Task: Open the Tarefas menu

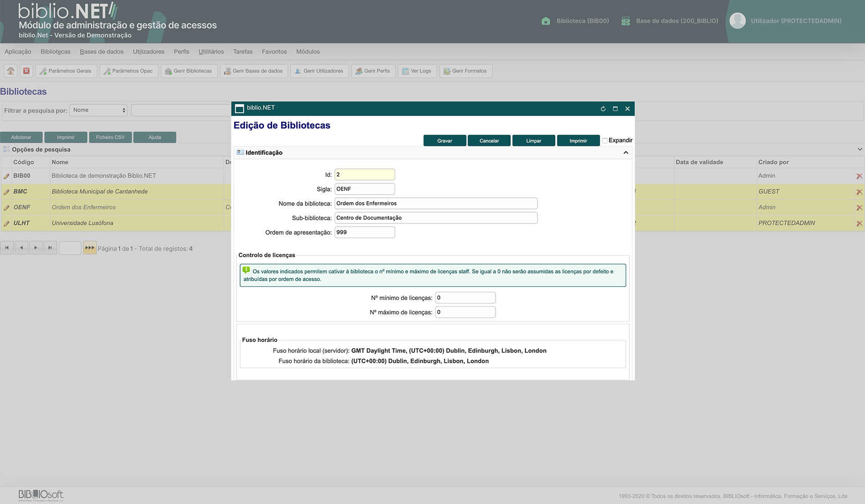Action: 243,51
